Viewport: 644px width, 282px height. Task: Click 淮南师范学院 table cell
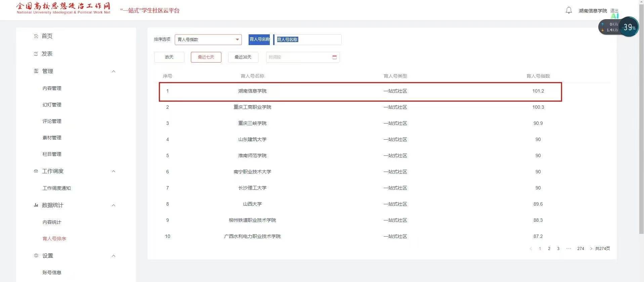(252, 155)
